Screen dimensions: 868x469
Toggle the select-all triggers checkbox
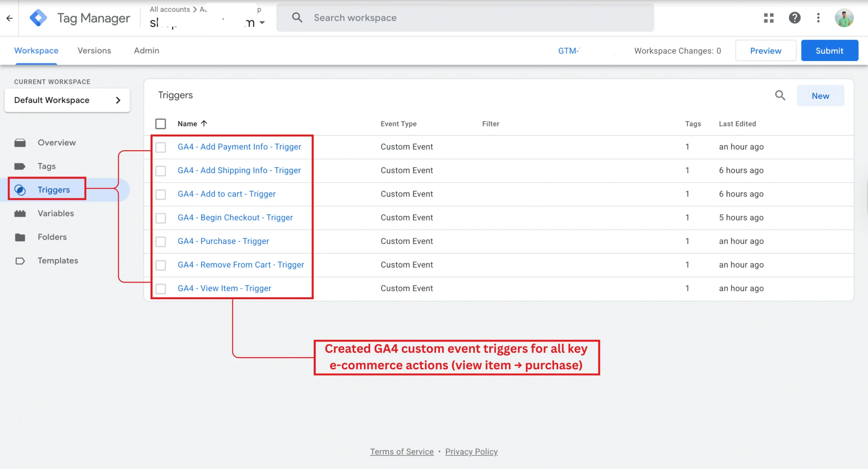tap(161, 124)
